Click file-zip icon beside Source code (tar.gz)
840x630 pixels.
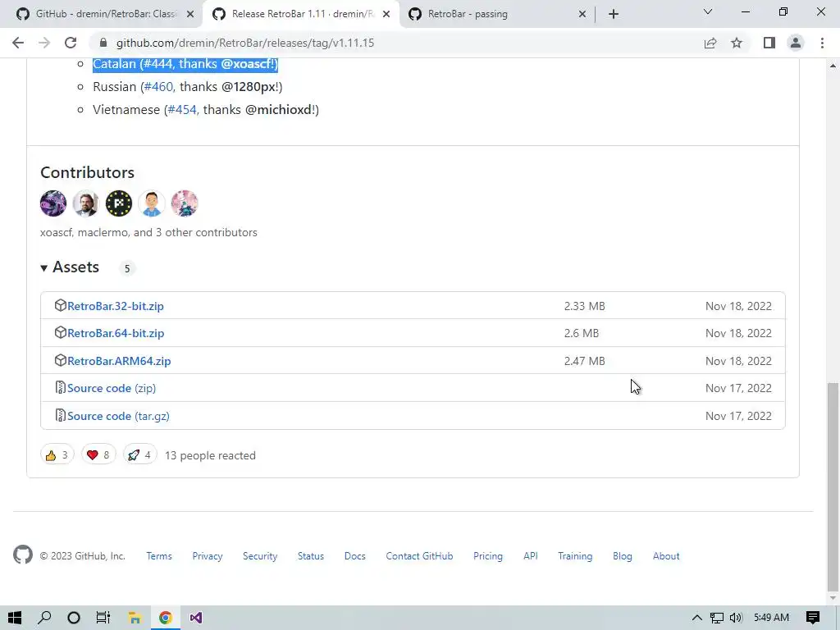(x=60, y=416)
